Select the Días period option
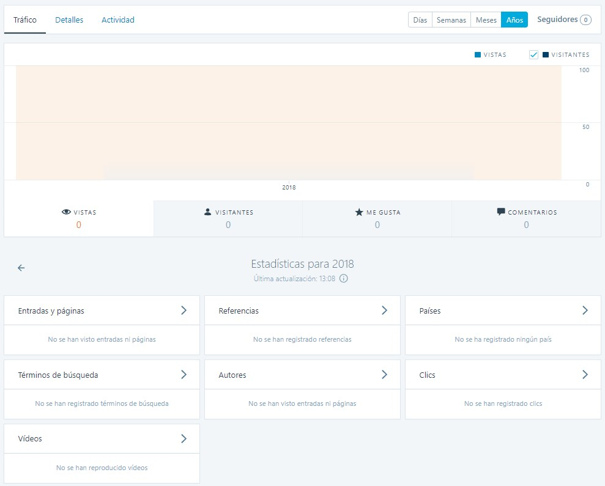 click(420, 20)
